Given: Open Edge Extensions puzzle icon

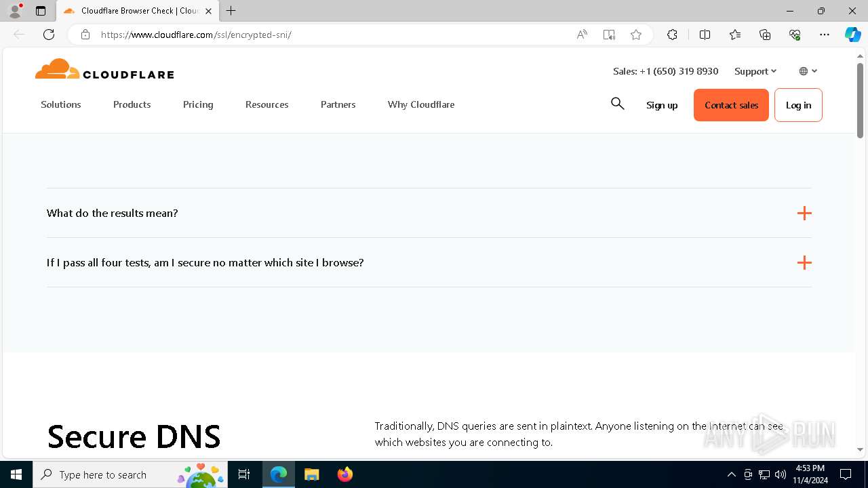Looking at the screenshot, I should [x=672, y=35].
